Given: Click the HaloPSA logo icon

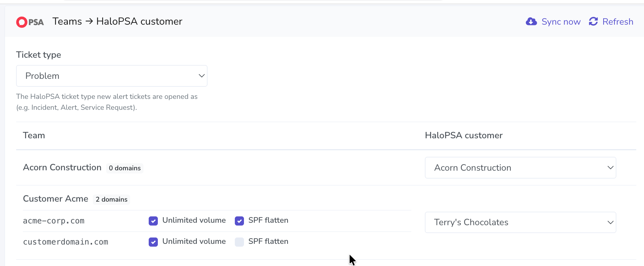Looking at the screenshot, I should click(x=30, y=22).
